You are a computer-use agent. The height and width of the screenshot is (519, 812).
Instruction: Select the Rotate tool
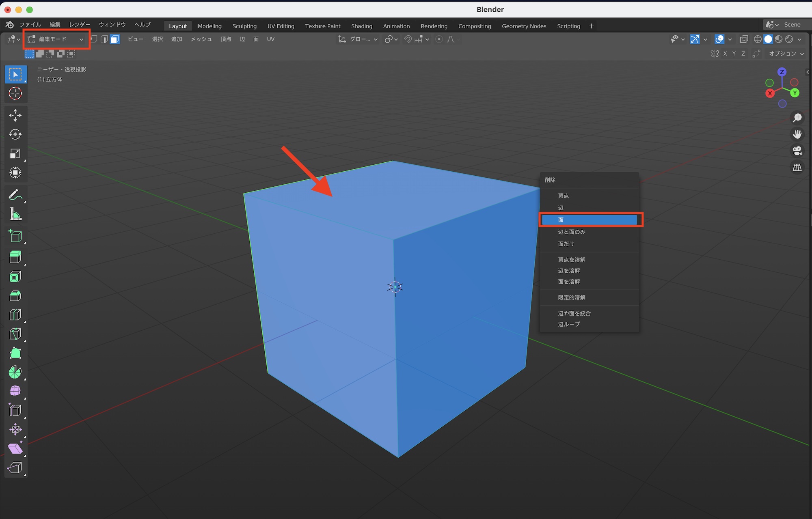[15, 134]
